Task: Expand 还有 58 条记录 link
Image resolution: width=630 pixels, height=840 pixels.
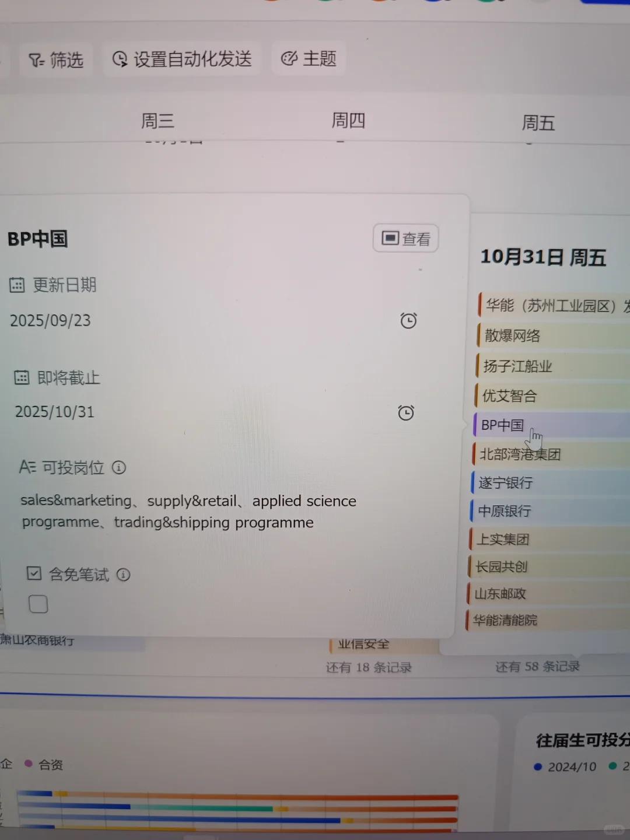Action: [x=537, y=666]
